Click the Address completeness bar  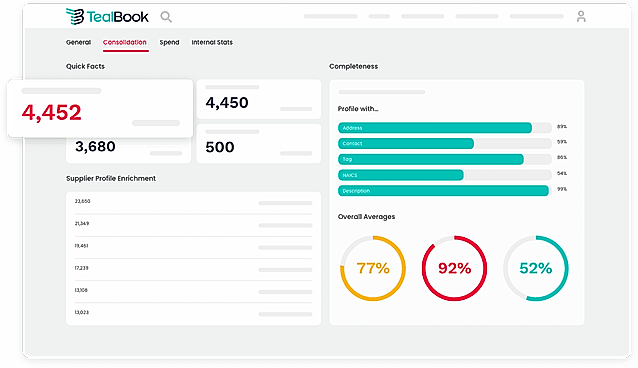point(445,128)
